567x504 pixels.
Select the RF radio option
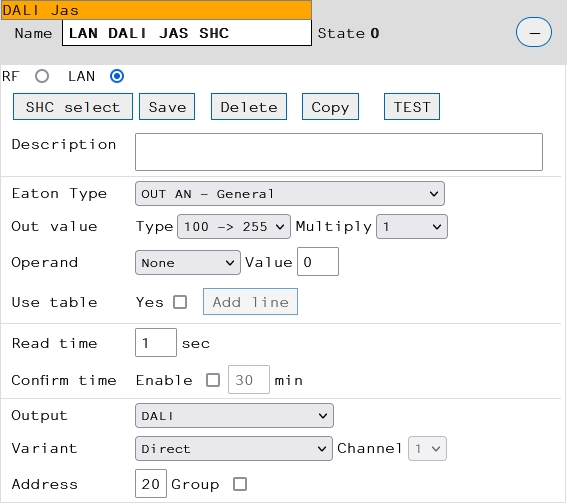(42, 76)
